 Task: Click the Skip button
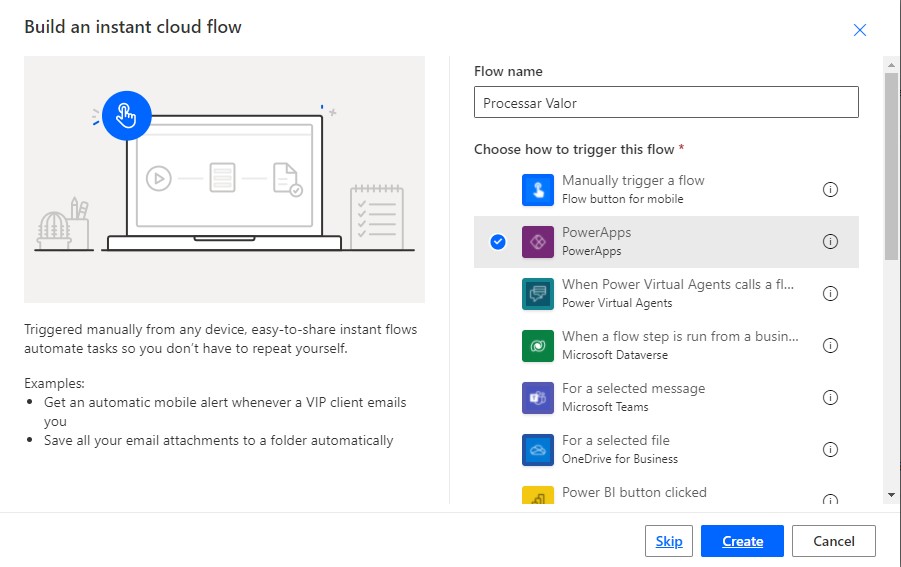[669, 541]
